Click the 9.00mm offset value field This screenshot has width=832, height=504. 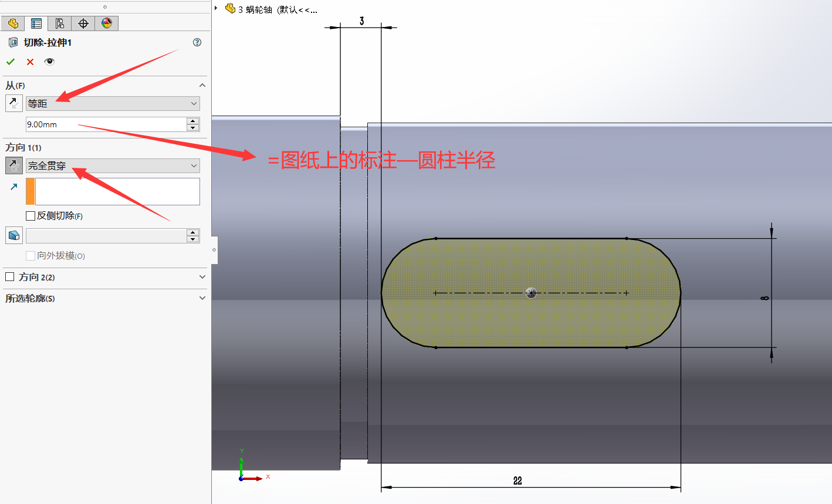pyautogui.click(x=106, y=124)
